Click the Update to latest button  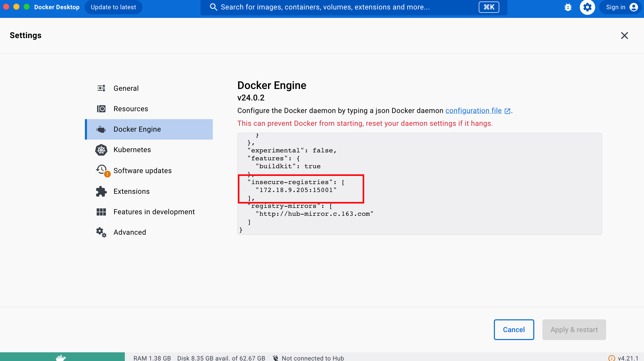coord(113,7)
